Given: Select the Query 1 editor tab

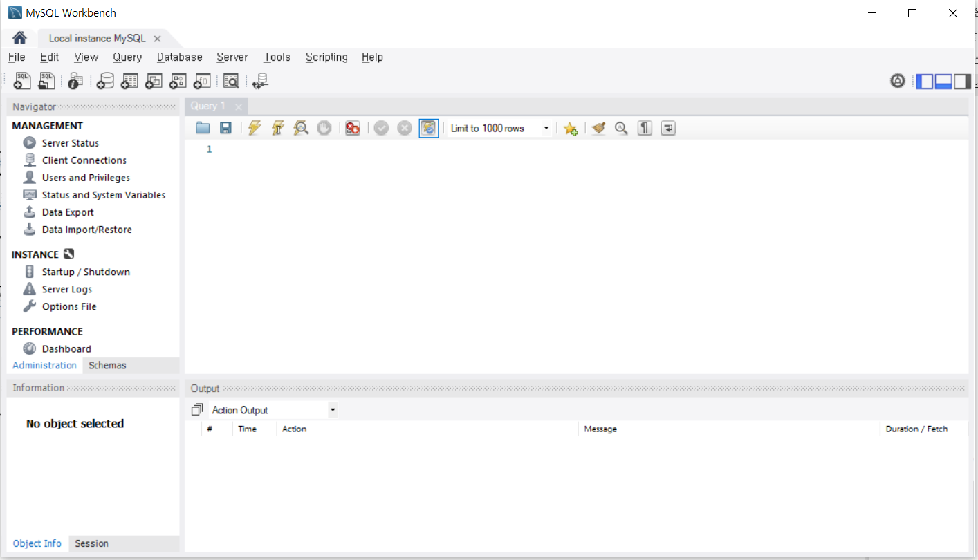Looking at the screenshot, I should (x=208, y=106).
